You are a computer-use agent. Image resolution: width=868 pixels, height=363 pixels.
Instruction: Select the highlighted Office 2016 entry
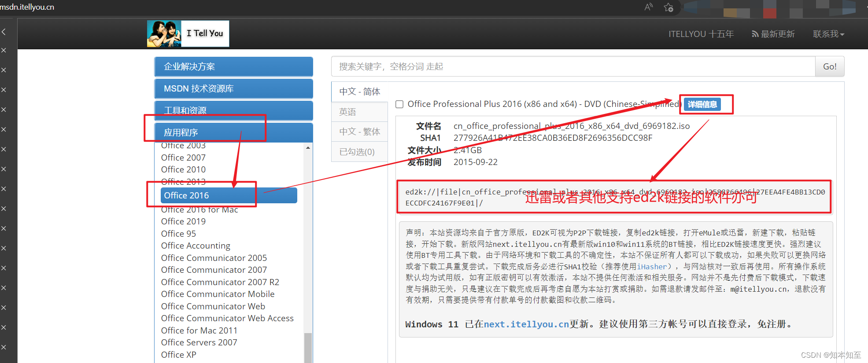point(229,195)
